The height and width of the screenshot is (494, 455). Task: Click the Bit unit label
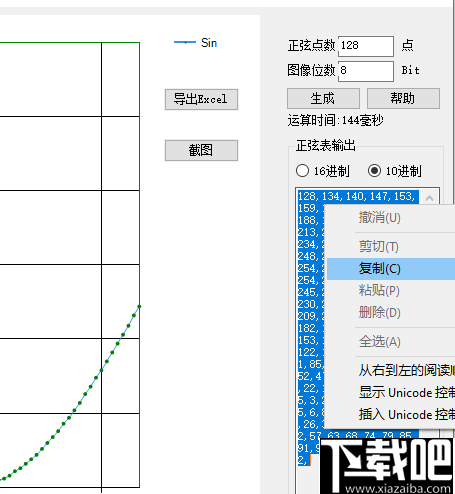(x=410, y=70)
